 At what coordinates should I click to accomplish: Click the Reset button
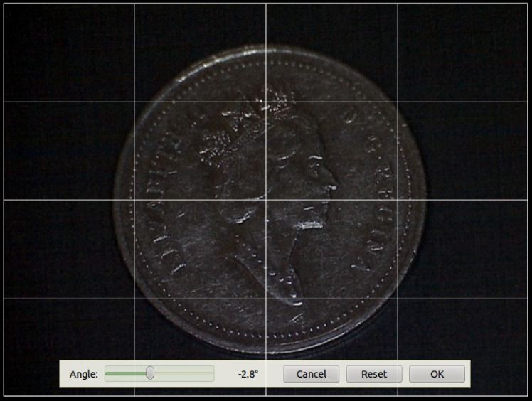(x=374, y=374)
